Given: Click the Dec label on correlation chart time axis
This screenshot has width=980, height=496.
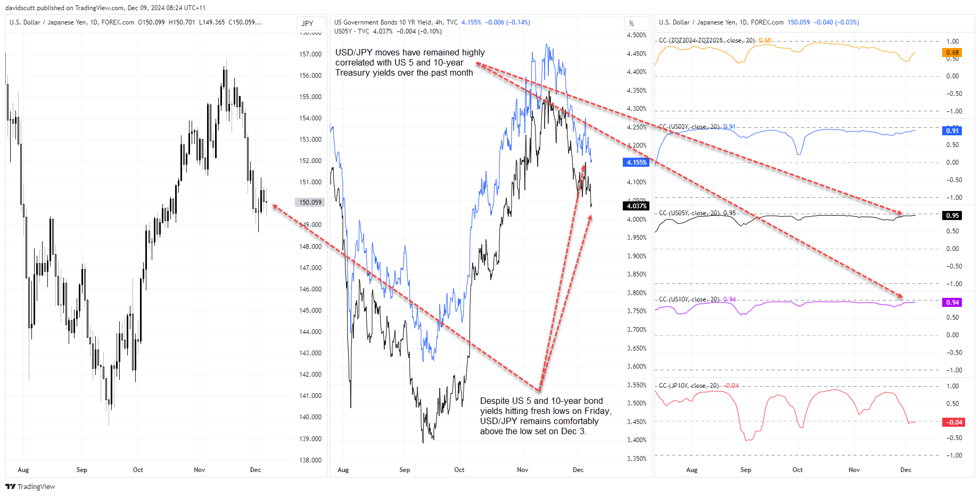Looking at the screenshot, I should tap(906, 470).
